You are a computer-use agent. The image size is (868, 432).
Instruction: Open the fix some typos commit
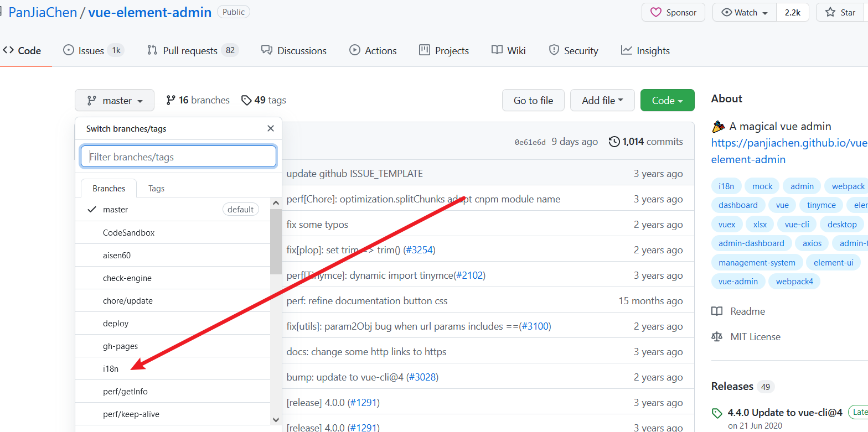pyautogui.click(x=317, y=225)
